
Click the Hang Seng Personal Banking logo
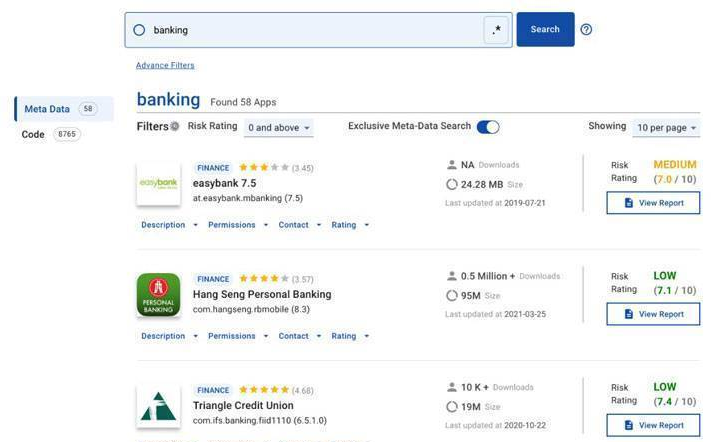158,295
